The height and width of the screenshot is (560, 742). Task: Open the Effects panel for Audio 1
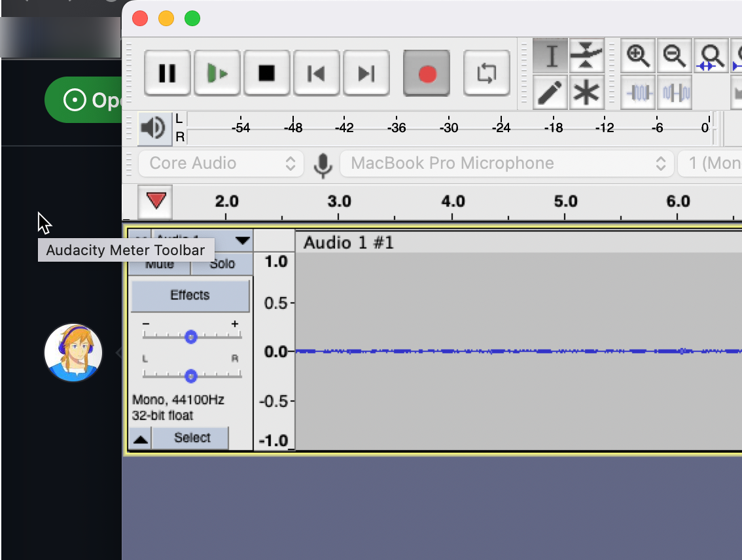190,295
